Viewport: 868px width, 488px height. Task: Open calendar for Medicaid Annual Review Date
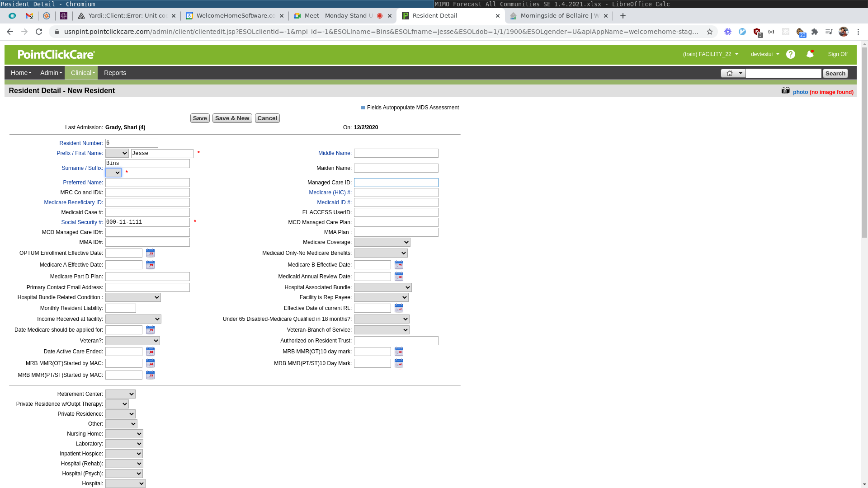399,277
